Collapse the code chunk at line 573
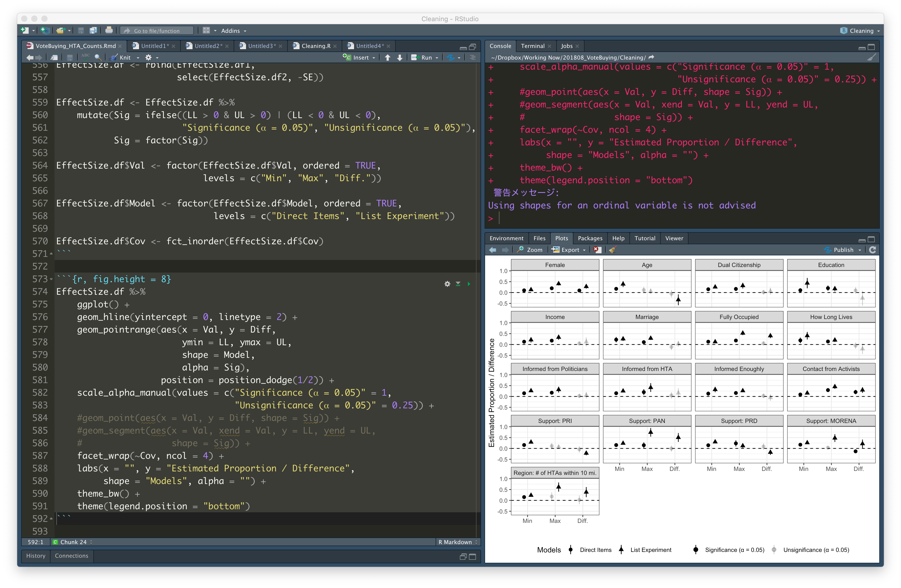The width and height of the screenshot is (901, 588). point(51,279)
